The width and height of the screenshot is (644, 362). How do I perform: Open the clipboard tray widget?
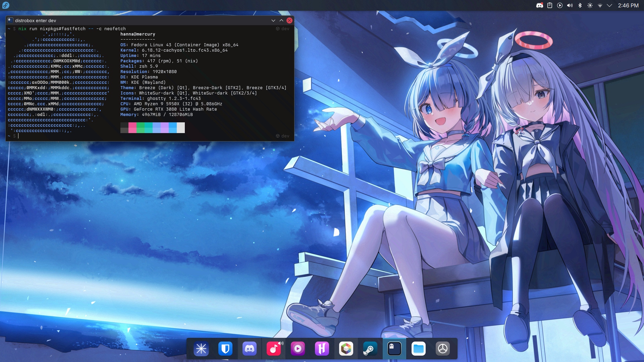[x=550, y=5]
